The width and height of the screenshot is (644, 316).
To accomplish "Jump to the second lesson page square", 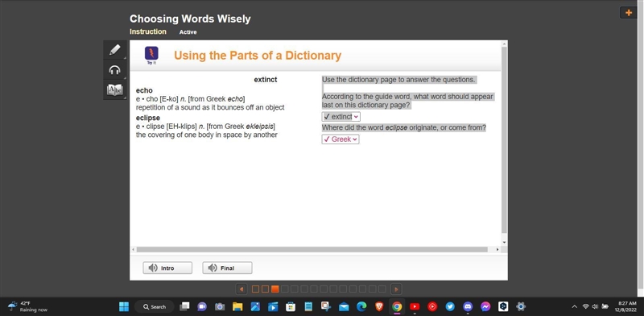I will pyautogui.click(x=266, y=289).
